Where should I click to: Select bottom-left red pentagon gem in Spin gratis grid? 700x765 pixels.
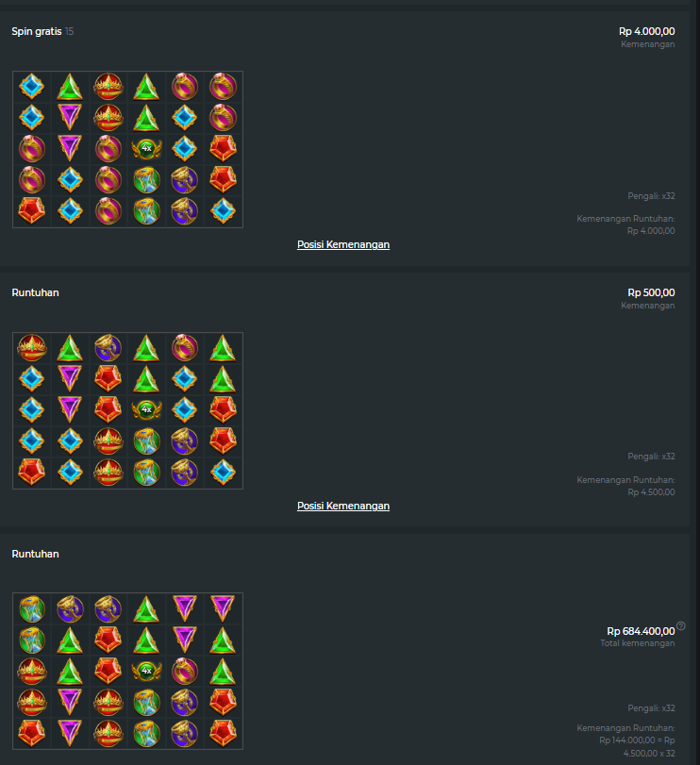coord(32,210)
